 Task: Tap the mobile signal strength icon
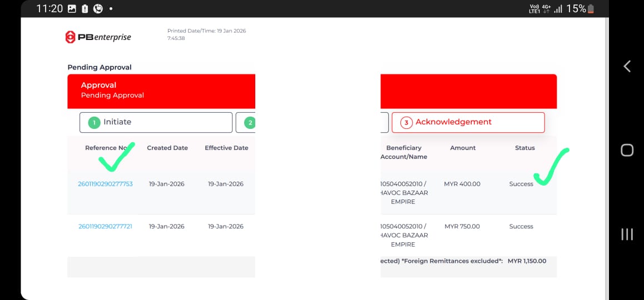(x=558, y=9)
